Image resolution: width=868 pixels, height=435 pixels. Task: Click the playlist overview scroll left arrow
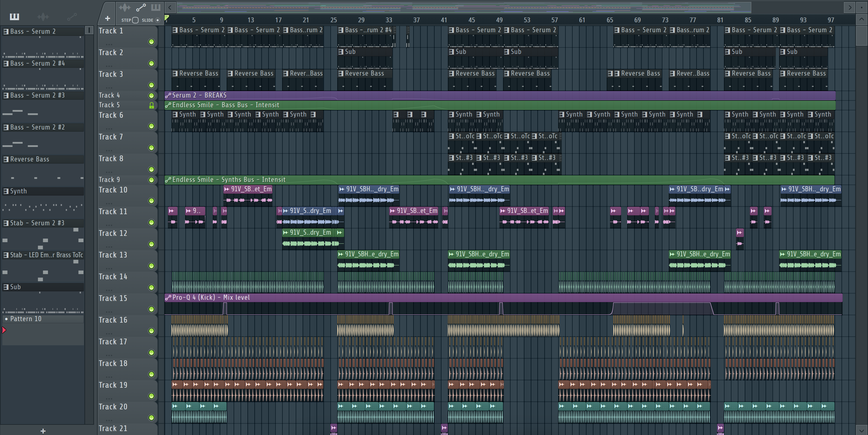pos(170,7)
